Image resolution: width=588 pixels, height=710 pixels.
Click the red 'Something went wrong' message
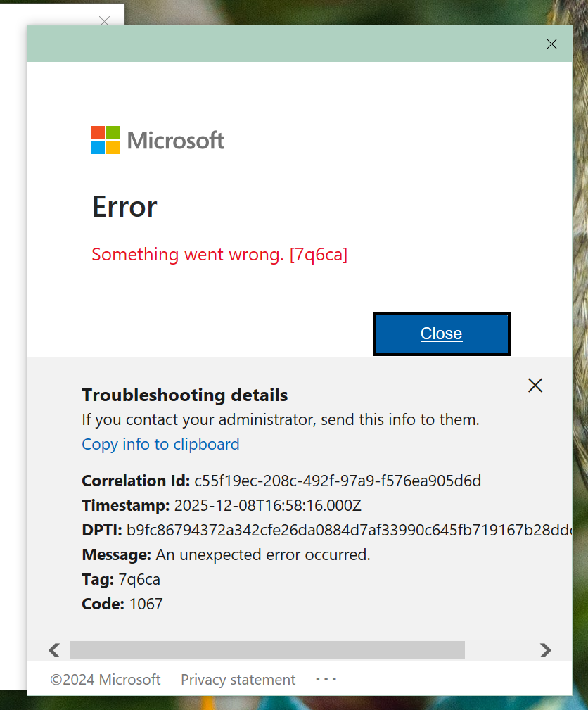pyautogui.click(x=219, y=255)
